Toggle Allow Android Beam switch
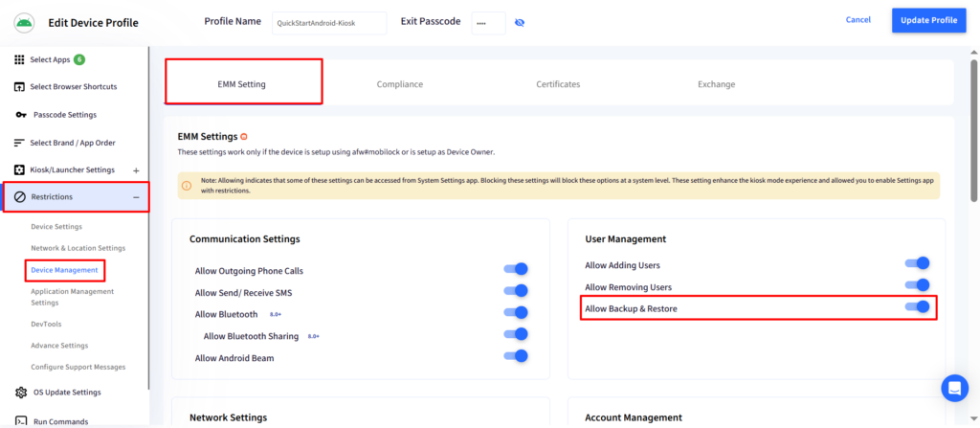Screen dimensions: 980x428 coord(516,356)
